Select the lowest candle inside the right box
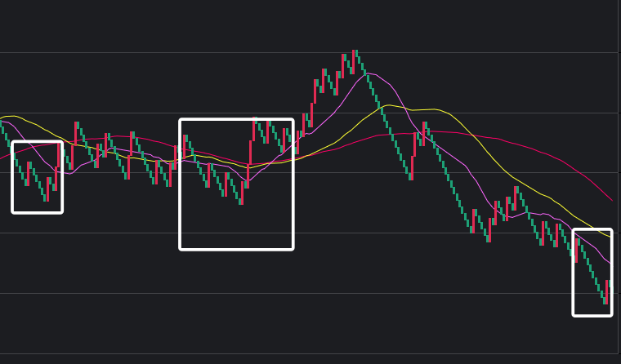Image resolution: width=621 pixels, height=364 pixels. click(x=605, y=299)
